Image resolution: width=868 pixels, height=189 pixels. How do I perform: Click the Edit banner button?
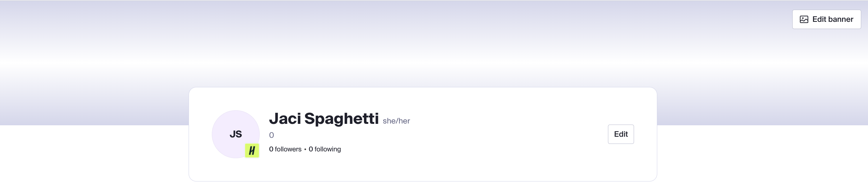[x=827, y=19]
